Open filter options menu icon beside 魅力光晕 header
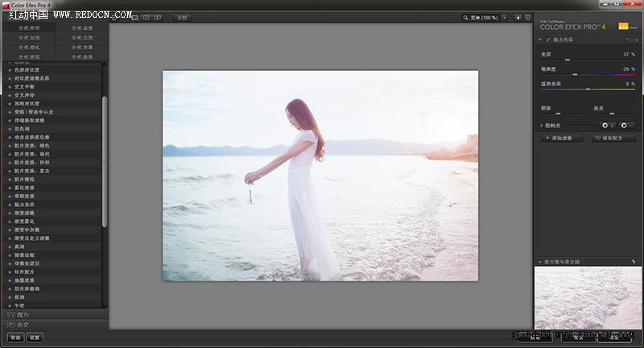 (x=630, y=39)
